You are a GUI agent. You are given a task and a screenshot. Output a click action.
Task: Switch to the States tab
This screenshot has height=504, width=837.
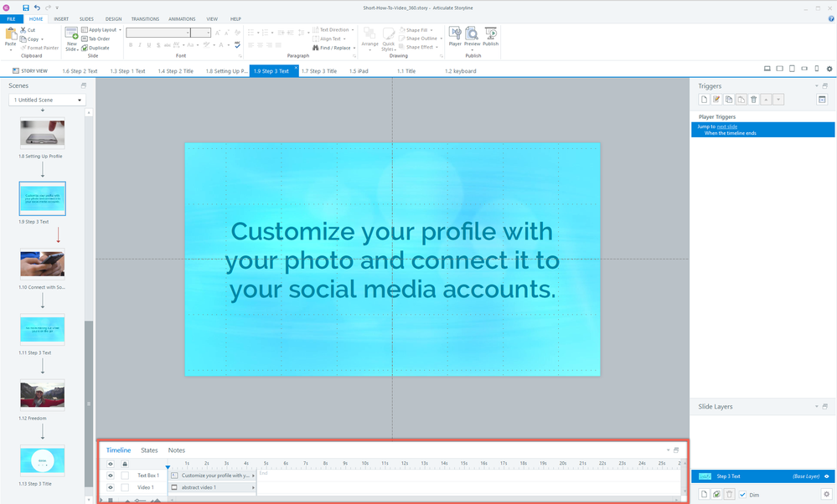149,450
